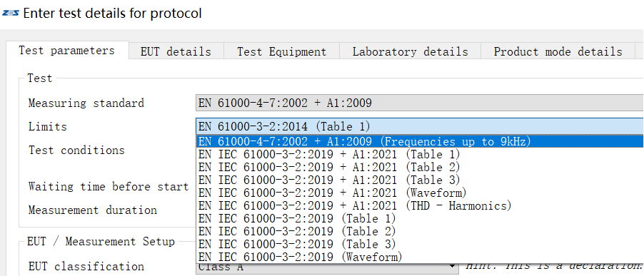Image resolution: width=644 pixels, height=276 pixels.
Task: Open the Product mode details tab
Action: coord(558,52)
